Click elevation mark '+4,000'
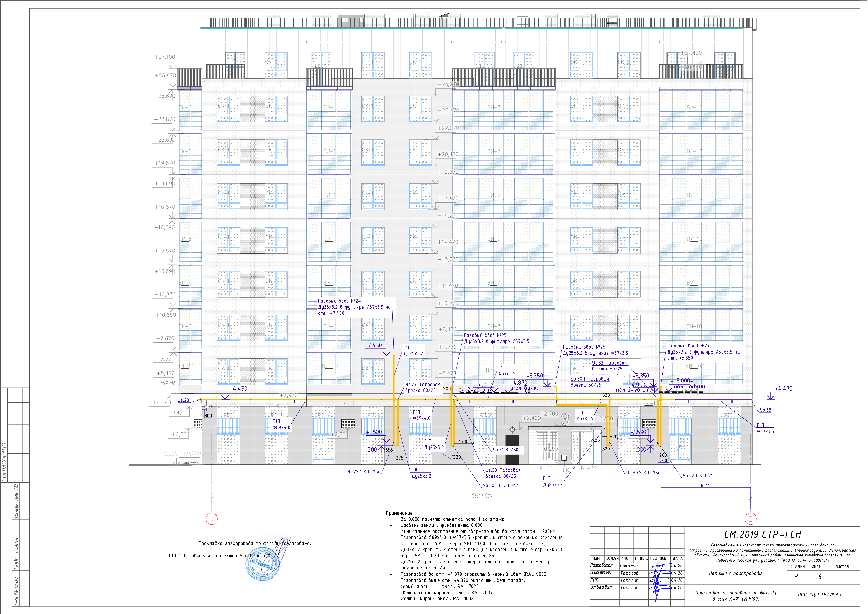The image size is (868, 614). (x=181, y=412)
